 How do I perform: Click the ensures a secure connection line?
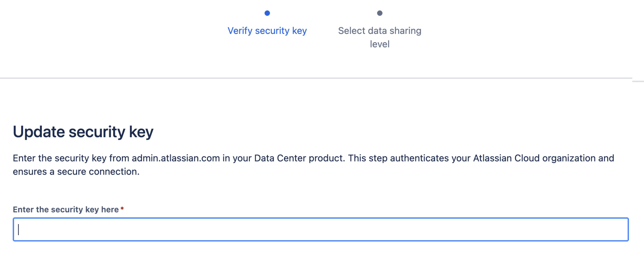pyautogui.click(x=76, y=172)
